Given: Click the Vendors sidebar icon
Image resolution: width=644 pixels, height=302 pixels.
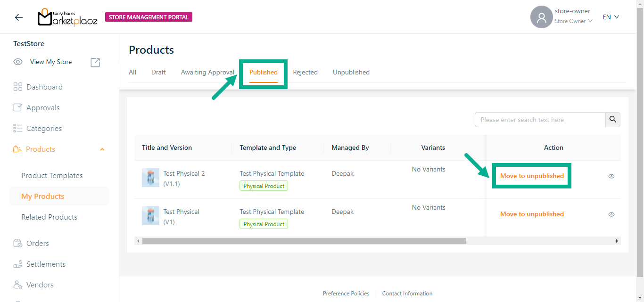Looking at the screenshot, I should click(18, 285).
